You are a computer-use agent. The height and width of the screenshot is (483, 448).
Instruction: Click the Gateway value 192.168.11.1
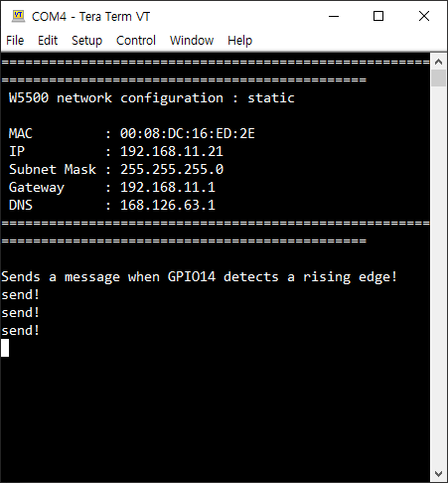[x=168, y=187]
